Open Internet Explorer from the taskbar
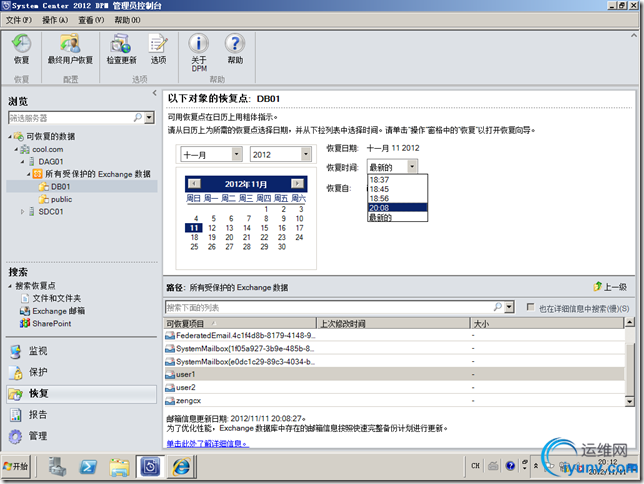Image resolution: width=644 pixels, height=484 pixels. (181, 467)
